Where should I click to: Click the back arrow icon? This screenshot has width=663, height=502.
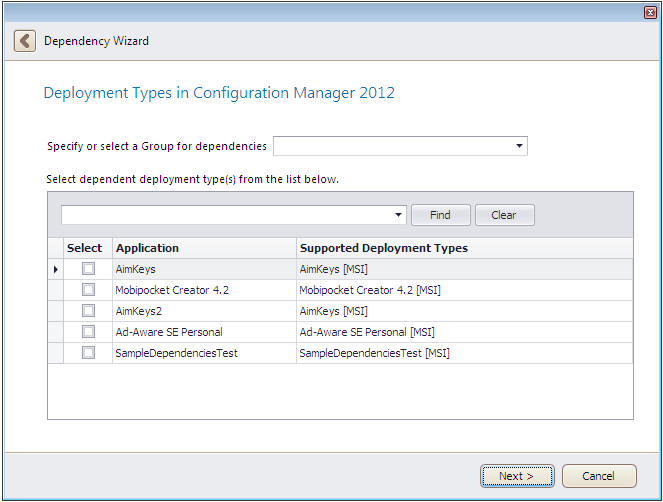tap(24, 41)
